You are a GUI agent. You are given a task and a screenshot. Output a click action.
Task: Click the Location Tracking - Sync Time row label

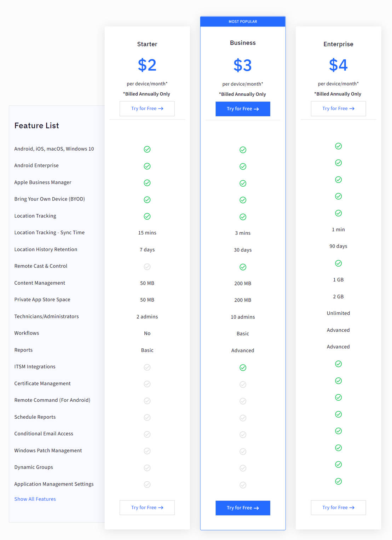[x=49, y=232]
